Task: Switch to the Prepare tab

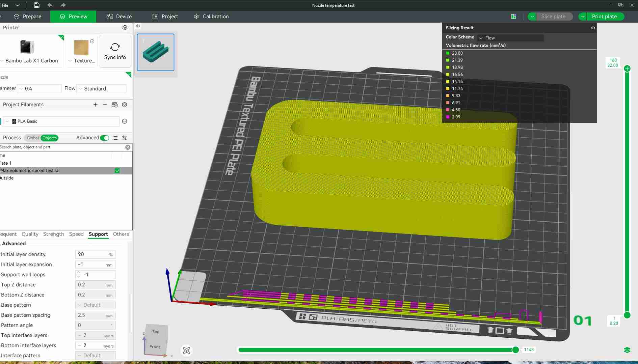Action: [28, 17]
